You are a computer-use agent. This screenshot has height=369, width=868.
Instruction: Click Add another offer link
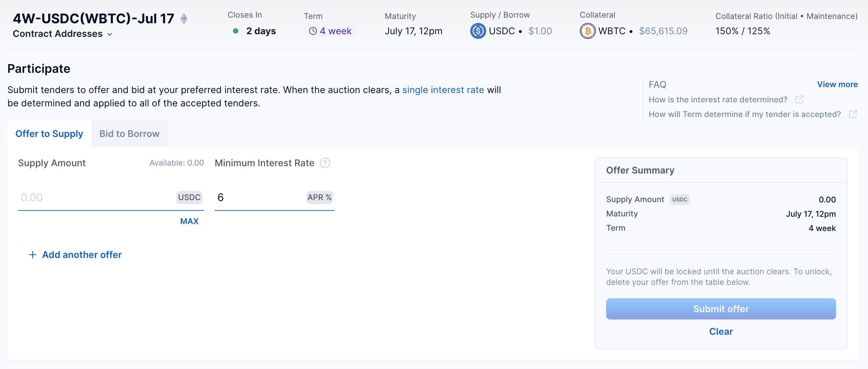(x=82, y=255)
